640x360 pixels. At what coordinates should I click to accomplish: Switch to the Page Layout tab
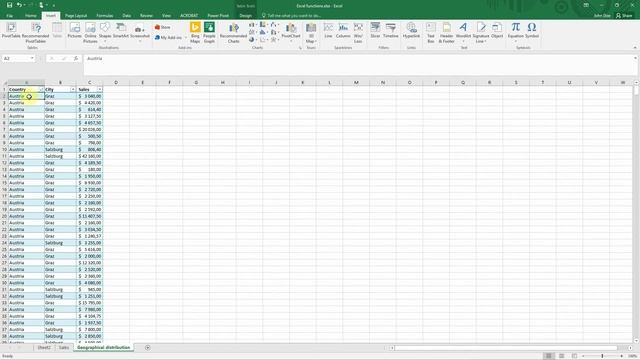pyautogui.click(x=76, y=16)
